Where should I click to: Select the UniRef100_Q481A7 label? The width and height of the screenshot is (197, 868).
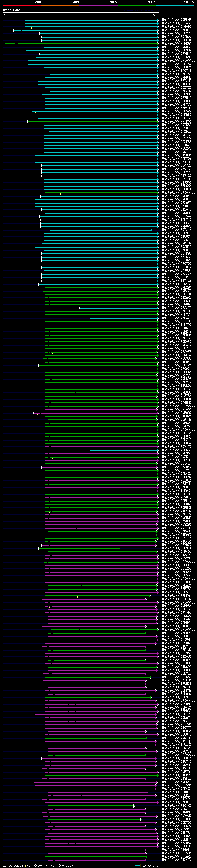point(176,511)
